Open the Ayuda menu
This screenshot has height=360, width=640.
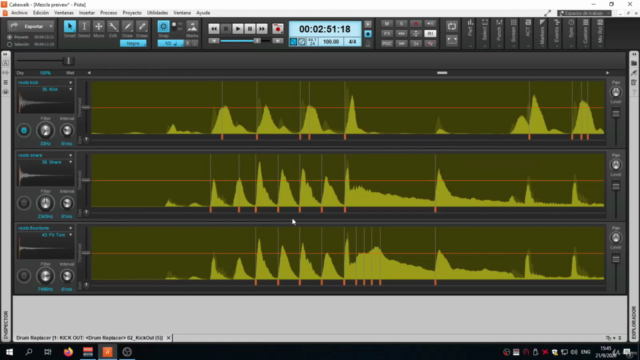[x=203, y=13]
